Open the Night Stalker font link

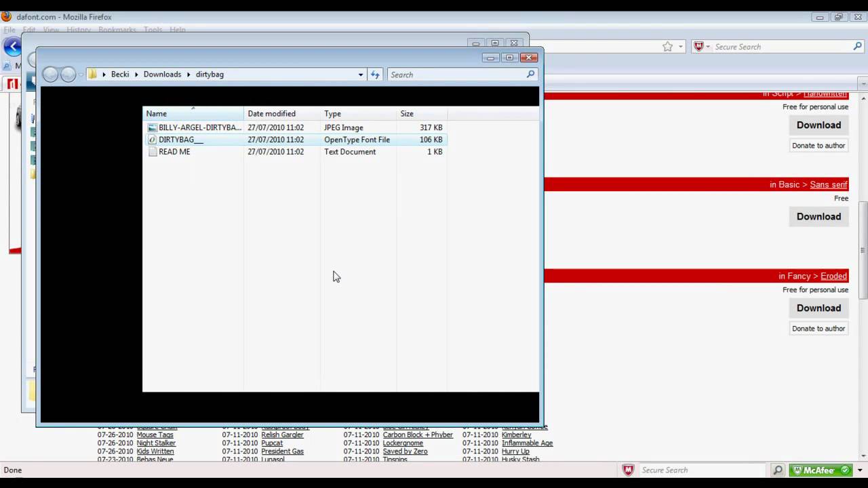coord(156,443)
